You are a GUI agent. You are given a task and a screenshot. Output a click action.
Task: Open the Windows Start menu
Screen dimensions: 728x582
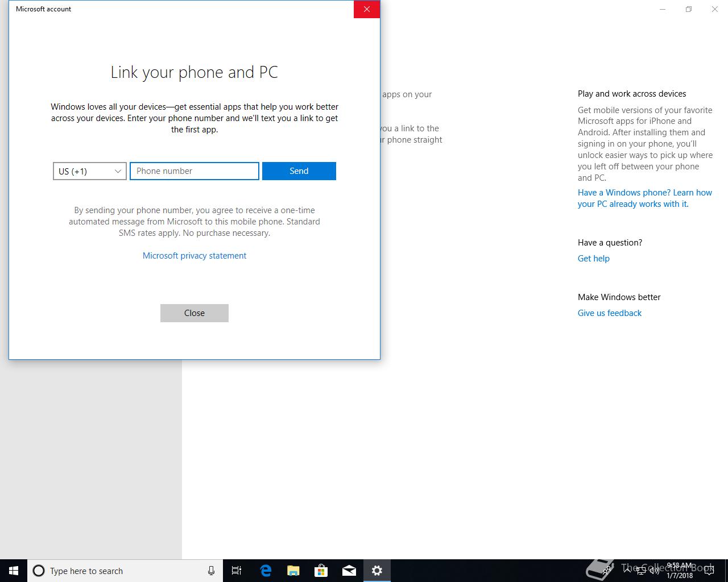(14, 571)
